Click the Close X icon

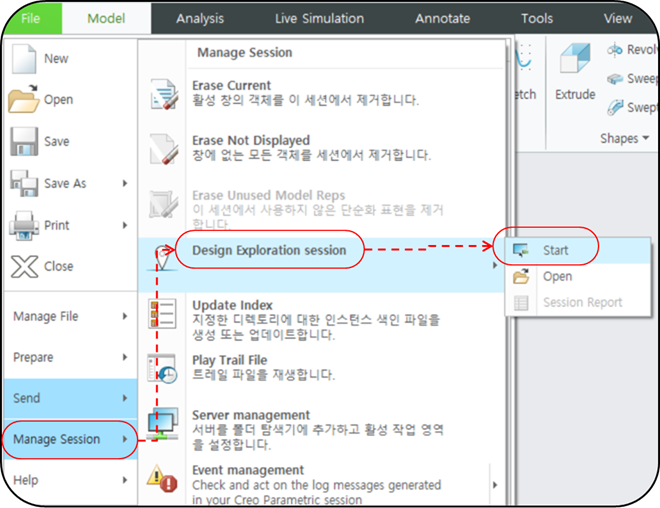tap(24, 266)
